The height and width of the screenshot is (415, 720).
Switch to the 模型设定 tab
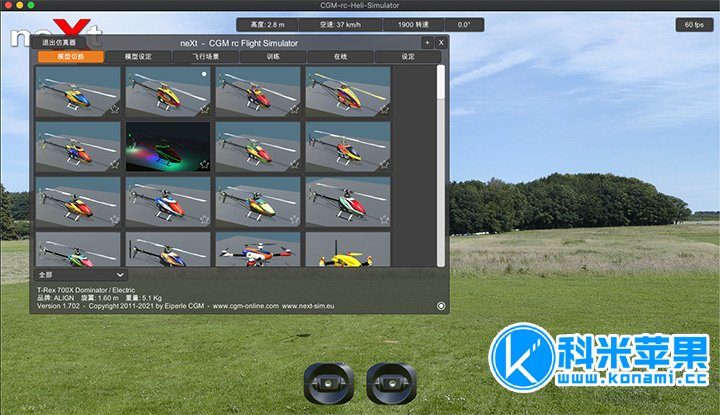point(138,56)
